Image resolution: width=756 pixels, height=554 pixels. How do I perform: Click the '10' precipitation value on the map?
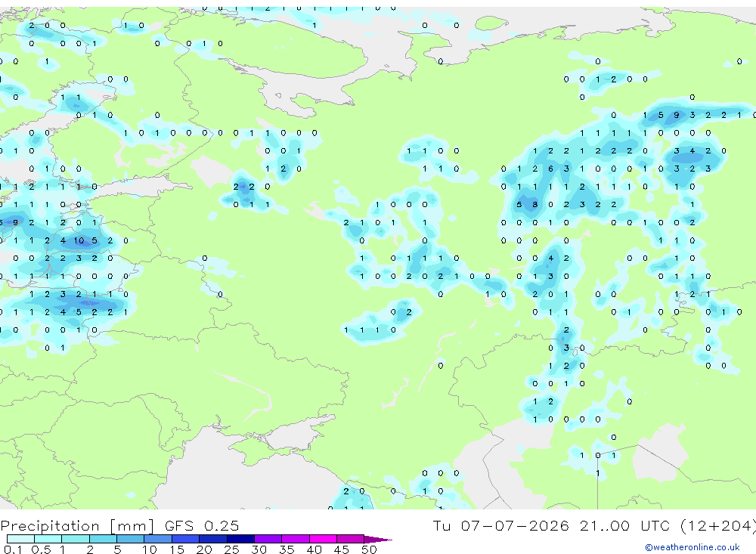(79, 240)
